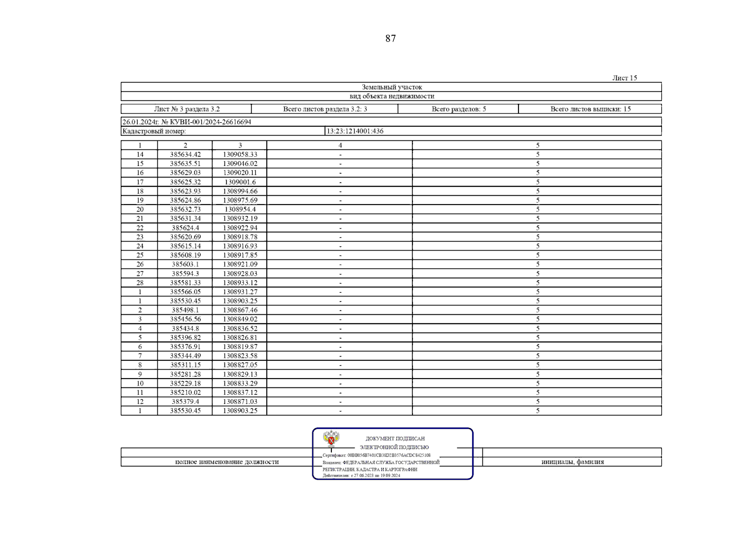Click column header '4'
The image size is (756, 535).
point(340,145)
